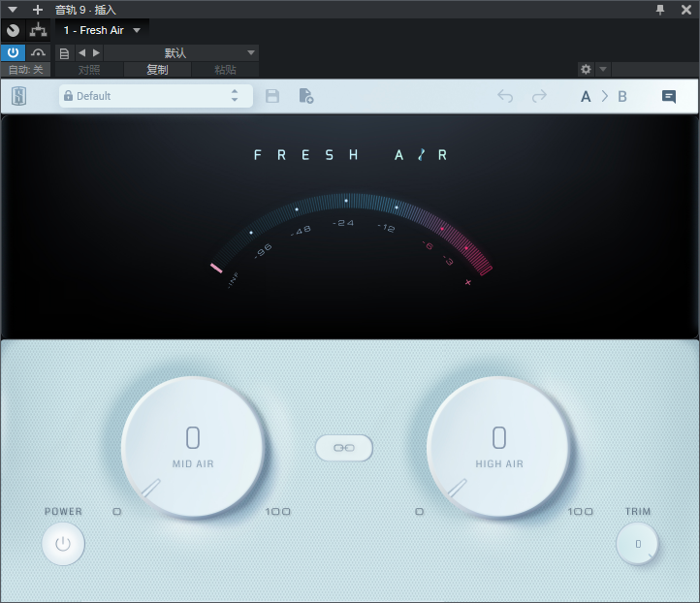Click the plus icon in title bar
Viewport: 700px width, 603px height.
point(38,10)
